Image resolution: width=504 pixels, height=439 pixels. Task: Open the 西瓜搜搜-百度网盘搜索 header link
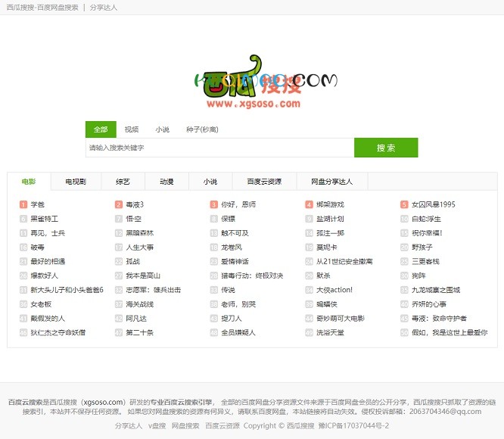coord(42,8)
